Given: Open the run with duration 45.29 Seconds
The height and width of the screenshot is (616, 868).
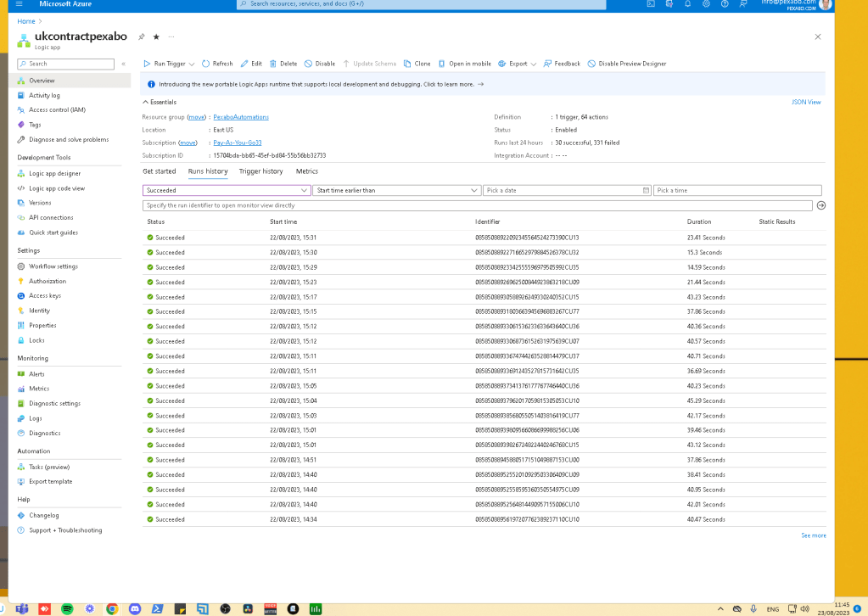Looking at the screenshot, I should point(484,400).
